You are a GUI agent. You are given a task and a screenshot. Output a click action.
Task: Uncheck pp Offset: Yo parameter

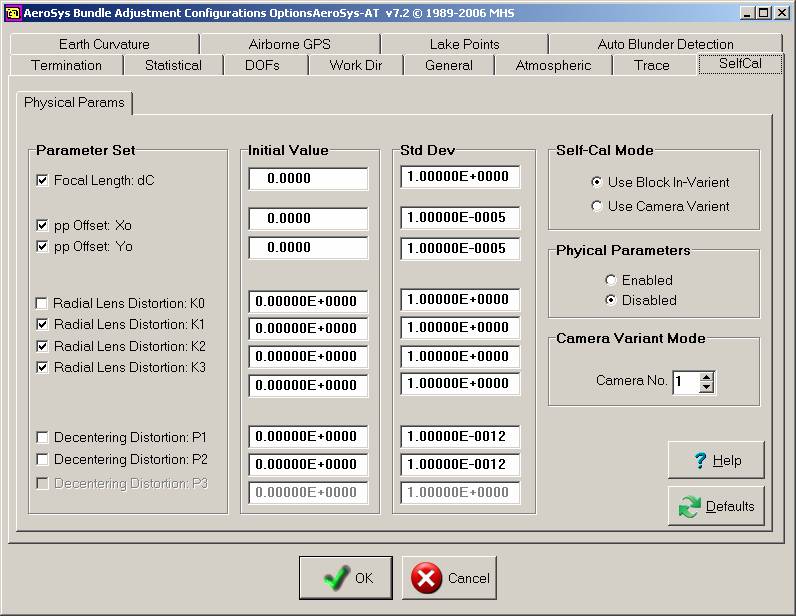42,246
